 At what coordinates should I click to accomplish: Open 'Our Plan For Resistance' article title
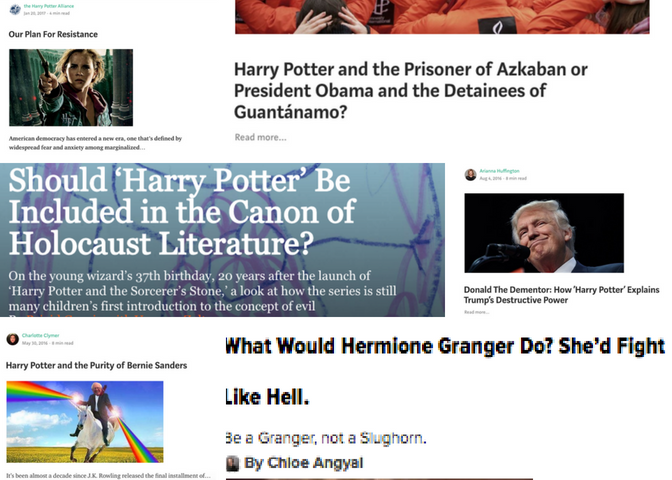pos(53,34)
